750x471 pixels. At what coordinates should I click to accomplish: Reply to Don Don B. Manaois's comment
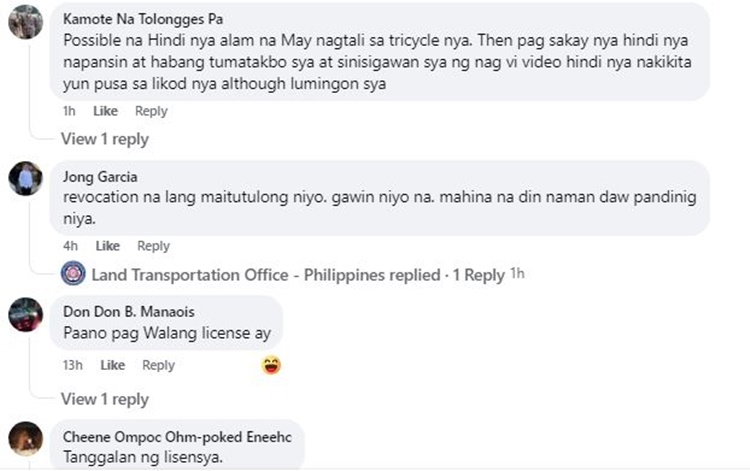coord(158,365)
